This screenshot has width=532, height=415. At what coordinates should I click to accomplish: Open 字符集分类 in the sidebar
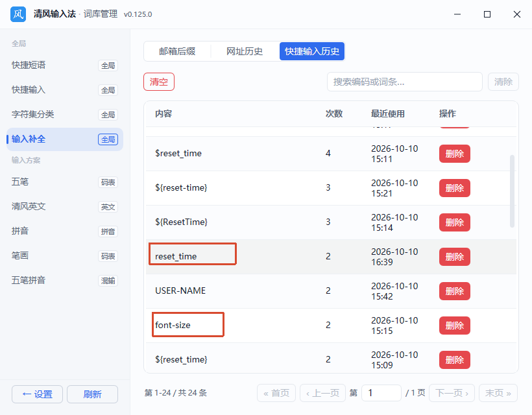coord(65,115)
